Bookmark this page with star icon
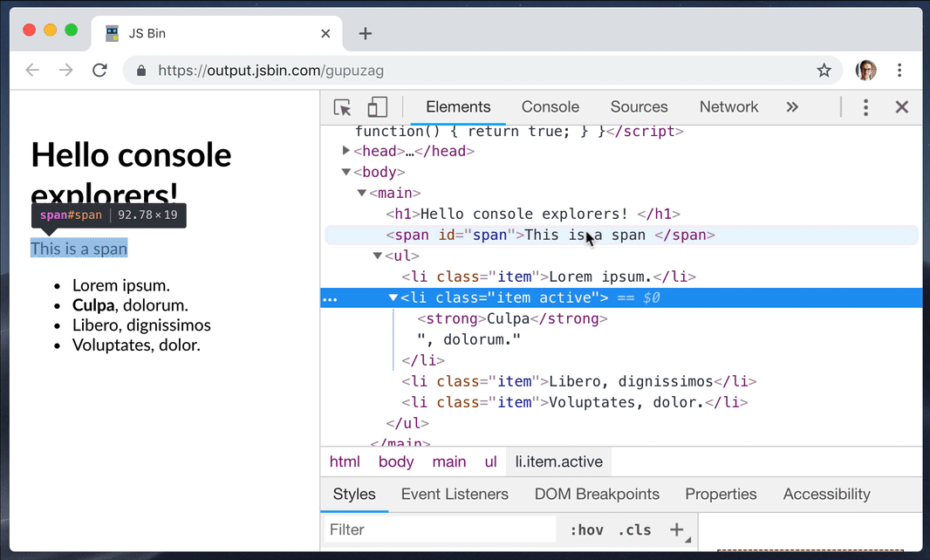The height and width of the screenshot is (560, 930). [824, 71]
